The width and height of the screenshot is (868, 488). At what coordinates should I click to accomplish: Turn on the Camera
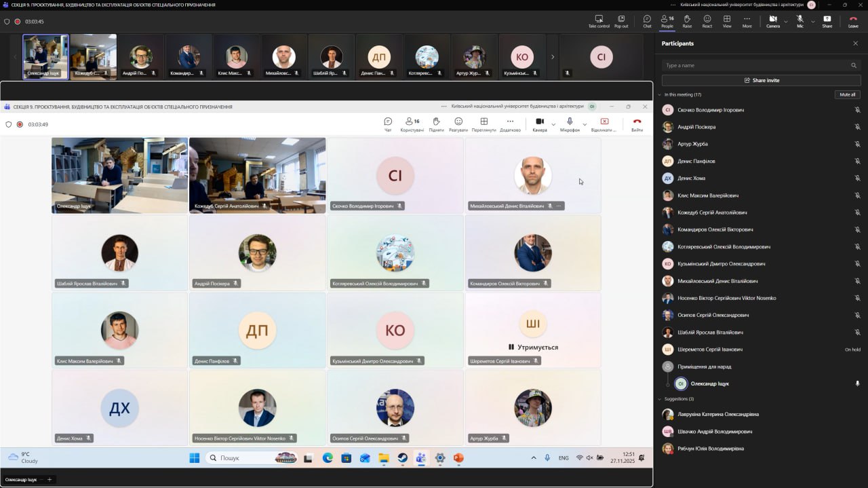[772, 21]
